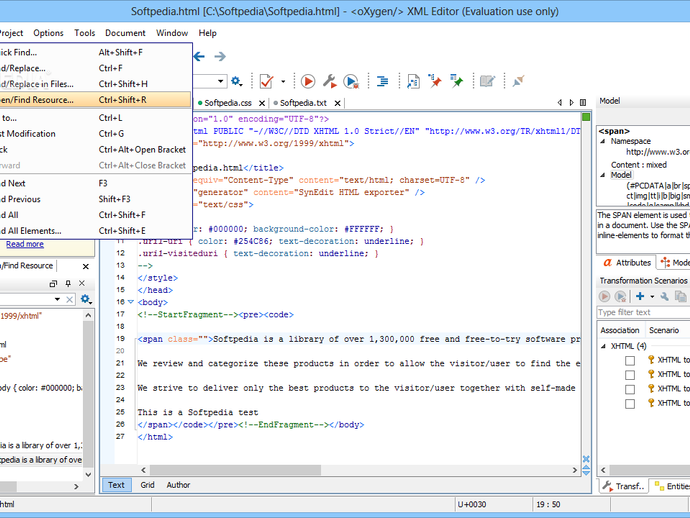The image size is (690, 518).
Task: Follow the Read more link
Action: pos(25,244)
